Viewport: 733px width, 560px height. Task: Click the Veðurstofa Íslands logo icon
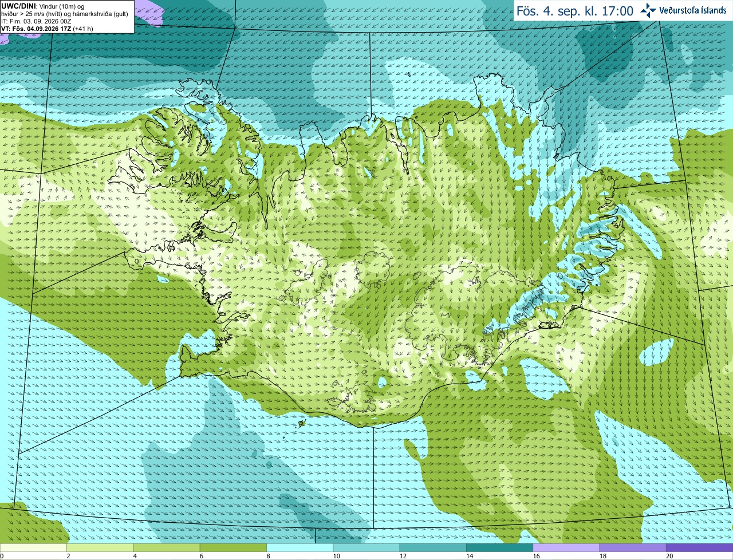pyautogui.click(x=648, y=10)
